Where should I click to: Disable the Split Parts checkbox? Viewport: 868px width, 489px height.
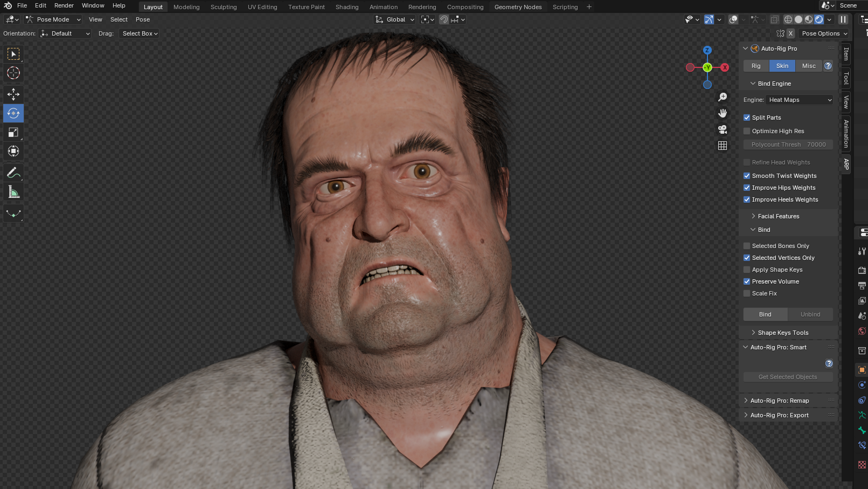[747, 118]
